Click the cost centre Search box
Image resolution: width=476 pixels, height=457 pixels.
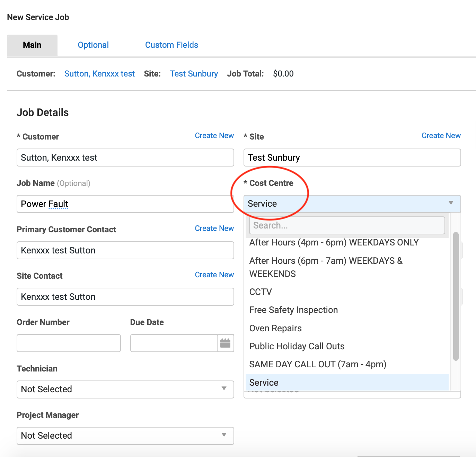[x=347, y=225]
